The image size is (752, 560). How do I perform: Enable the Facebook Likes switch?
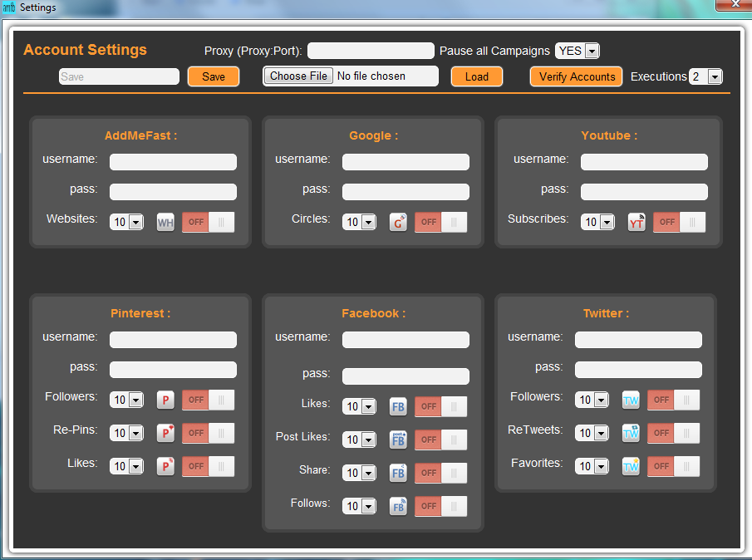440,406
